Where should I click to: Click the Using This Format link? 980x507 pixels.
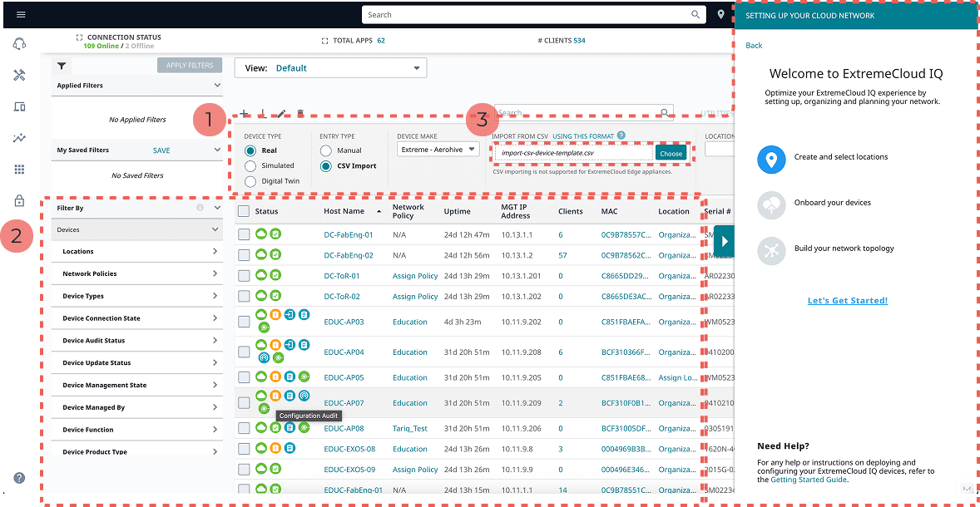click(x=583, y=135)
